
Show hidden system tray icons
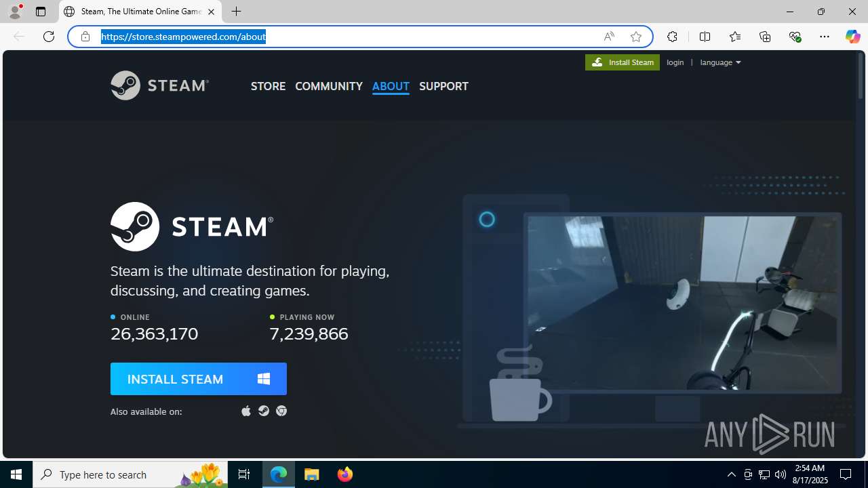[731, 474]
